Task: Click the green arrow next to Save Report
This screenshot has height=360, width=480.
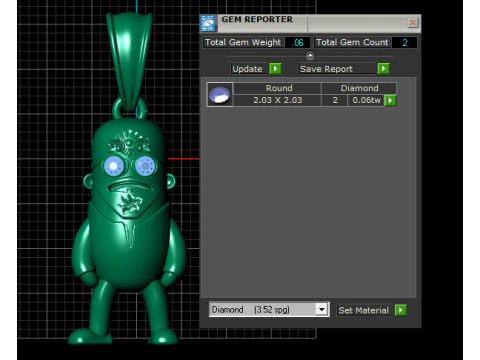Action: pos(384,69)
